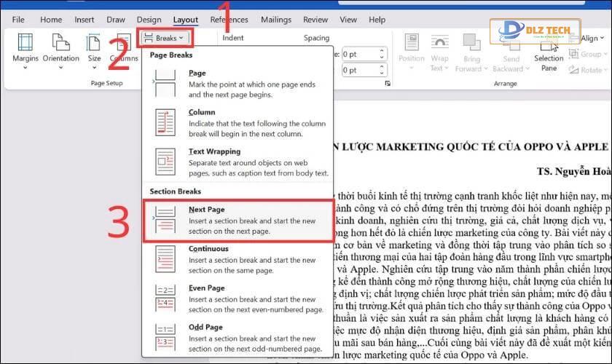This screenshot has height=364, width=612.
Task: Open the File tab
Action: [x=18, y=20]
